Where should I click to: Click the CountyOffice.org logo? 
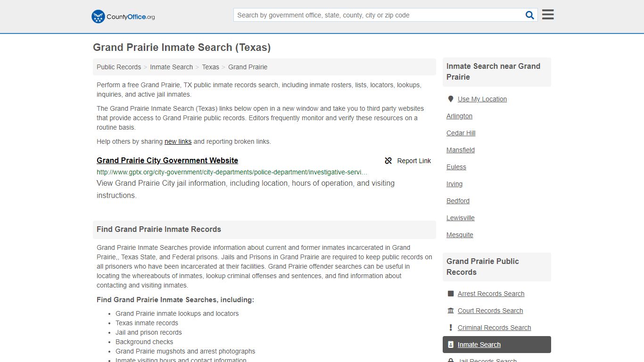click(x=123, y=16)
